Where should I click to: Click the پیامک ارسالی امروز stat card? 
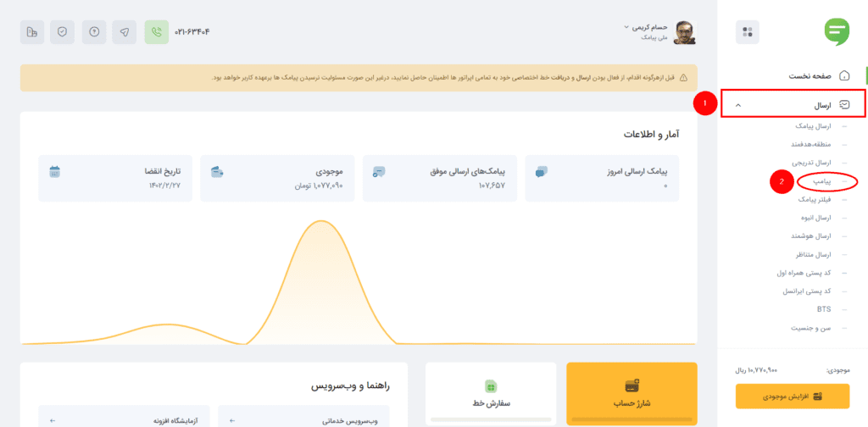pos(602,178)
